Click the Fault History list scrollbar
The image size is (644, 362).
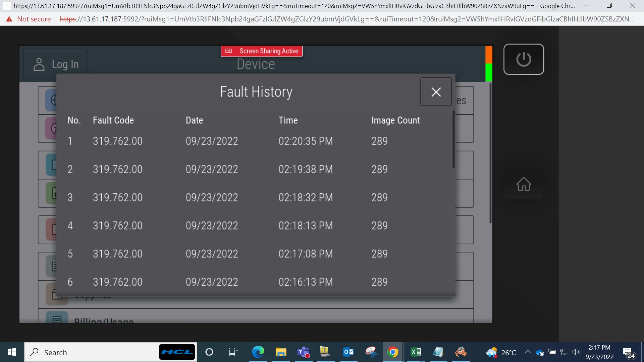tap(453, 140)
